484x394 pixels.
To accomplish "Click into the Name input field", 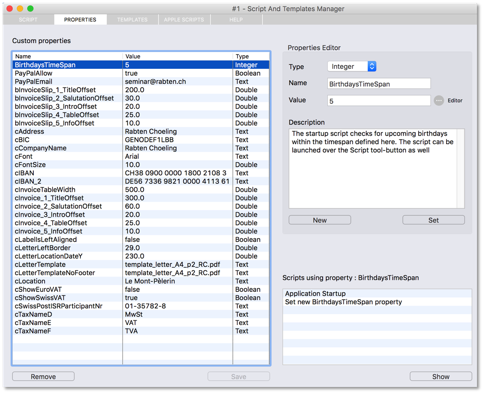I will [379, 84].
